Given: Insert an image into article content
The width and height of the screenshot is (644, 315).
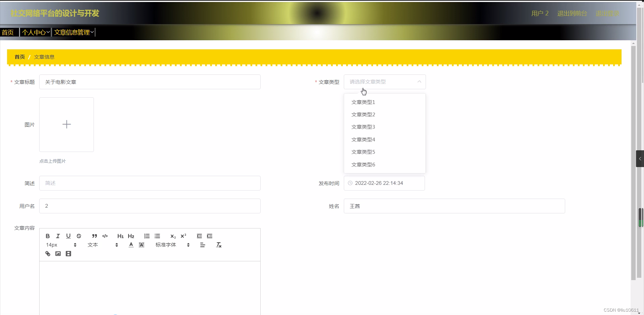Looking at the screenshot, I should coord(58,254).
